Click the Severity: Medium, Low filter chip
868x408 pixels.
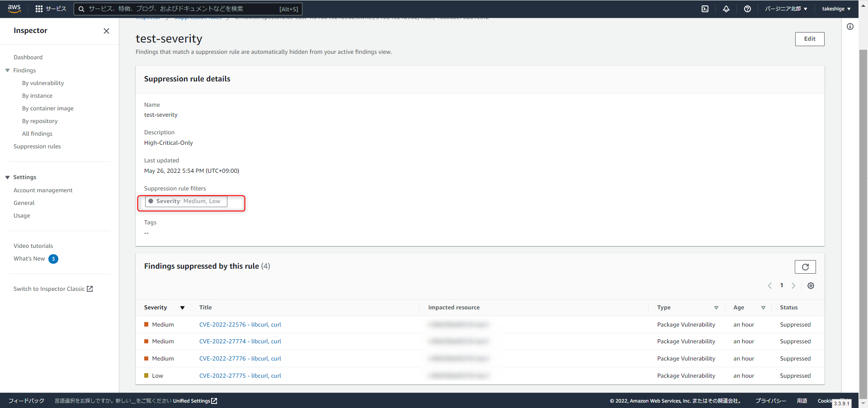[186, 201]
